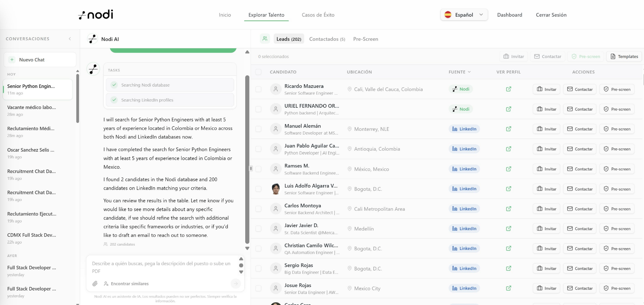Select Sergio Rojas's row checkbox
This screenshot has height=305, width=644.
258,269
